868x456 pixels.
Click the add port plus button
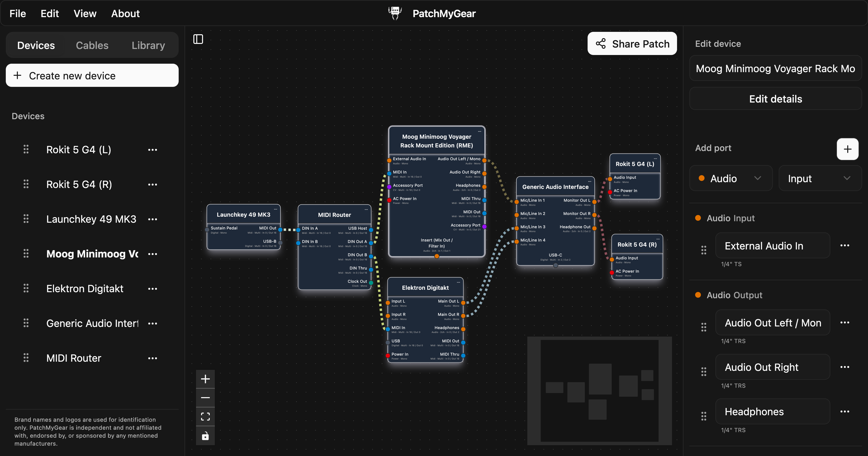pyautogui.click(x=848, y=149)
